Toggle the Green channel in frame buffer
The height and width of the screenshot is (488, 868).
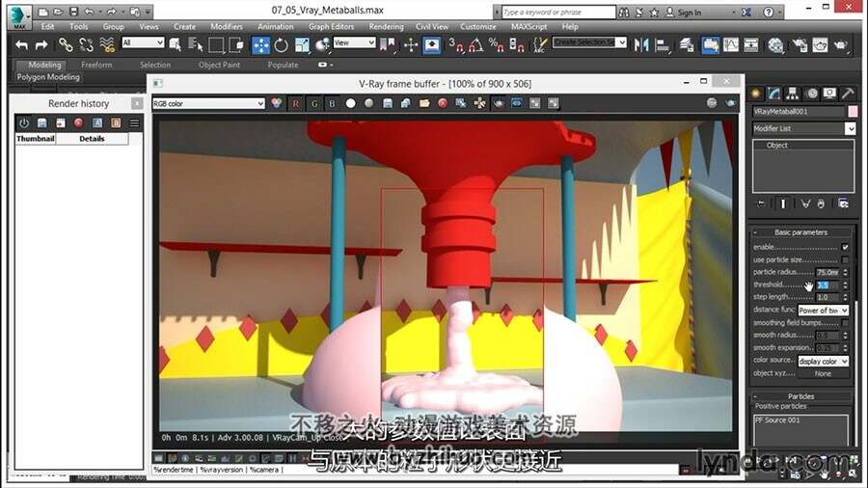point(314,103)
